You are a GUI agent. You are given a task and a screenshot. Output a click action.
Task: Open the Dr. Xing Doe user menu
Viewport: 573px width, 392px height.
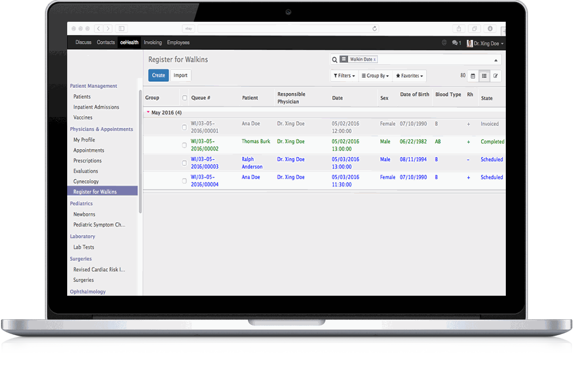[486, 43]
